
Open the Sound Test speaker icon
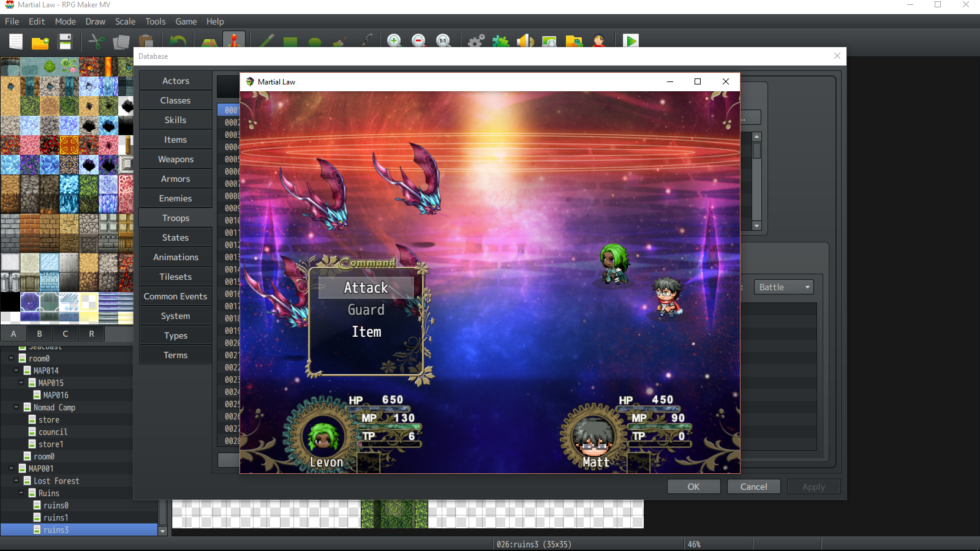[525, 42]
